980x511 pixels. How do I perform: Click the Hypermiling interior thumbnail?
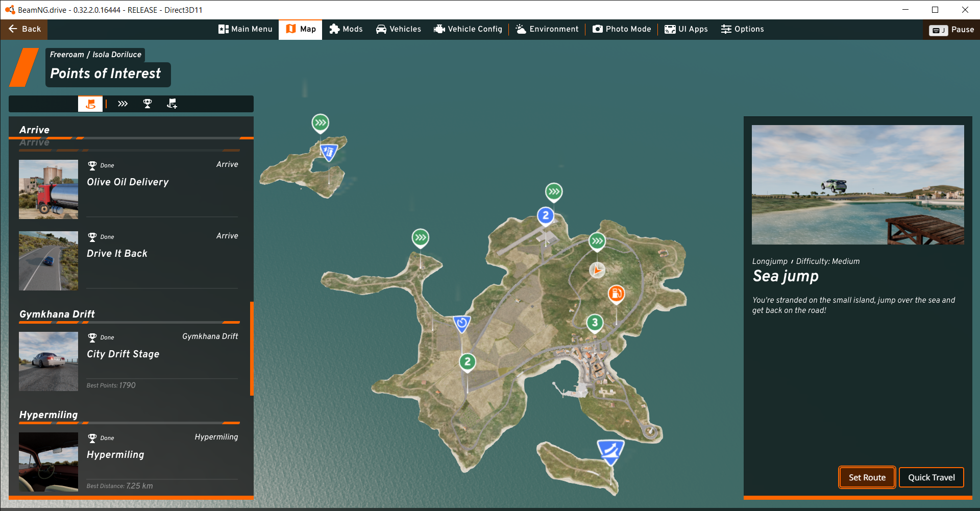pyautogui.click(x=48, y=462)
